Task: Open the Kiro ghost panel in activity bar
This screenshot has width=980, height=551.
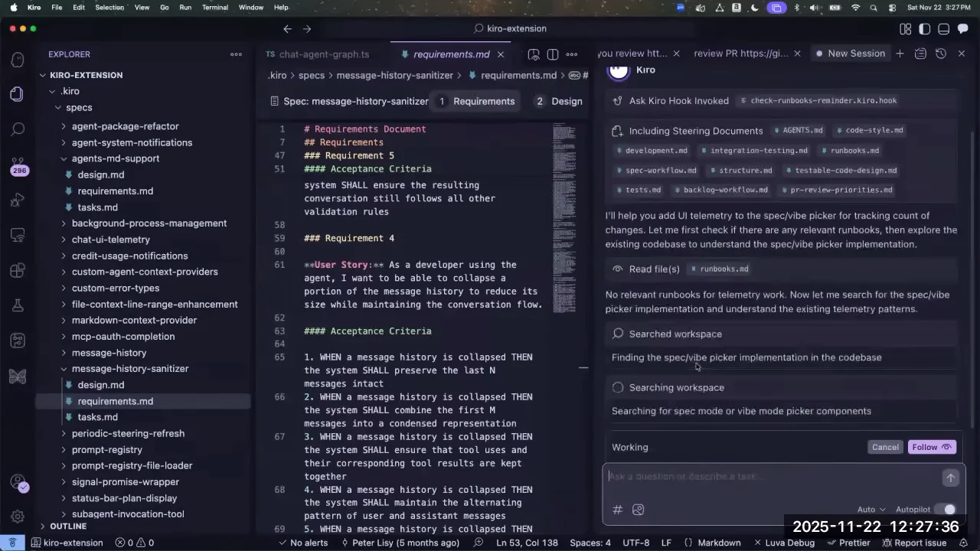Action: [18, 60]
